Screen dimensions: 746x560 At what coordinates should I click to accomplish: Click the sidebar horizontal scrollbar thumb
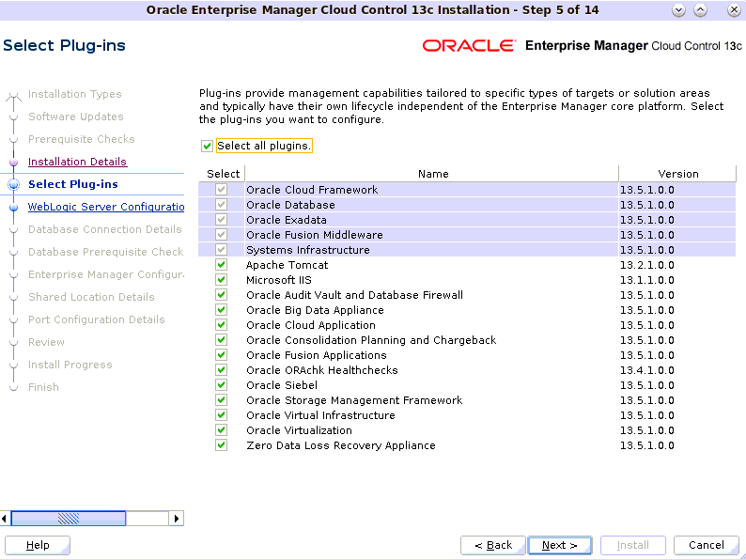click(69, 518)
